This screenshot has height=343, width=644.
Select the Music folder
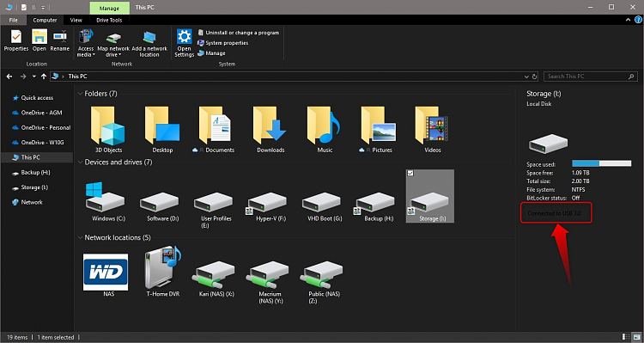(325, 129)
